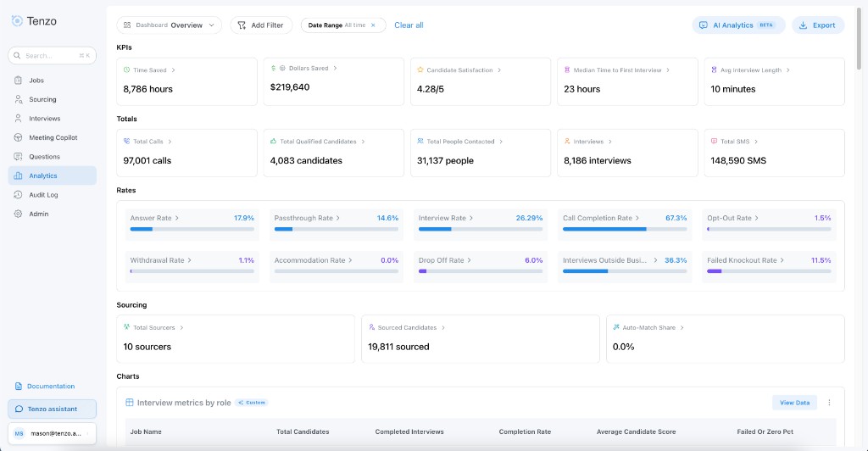Expand the Sourced Candidates chevron
Image resolution: width=868 pixels, height=451 pixels.
[442, 327]
